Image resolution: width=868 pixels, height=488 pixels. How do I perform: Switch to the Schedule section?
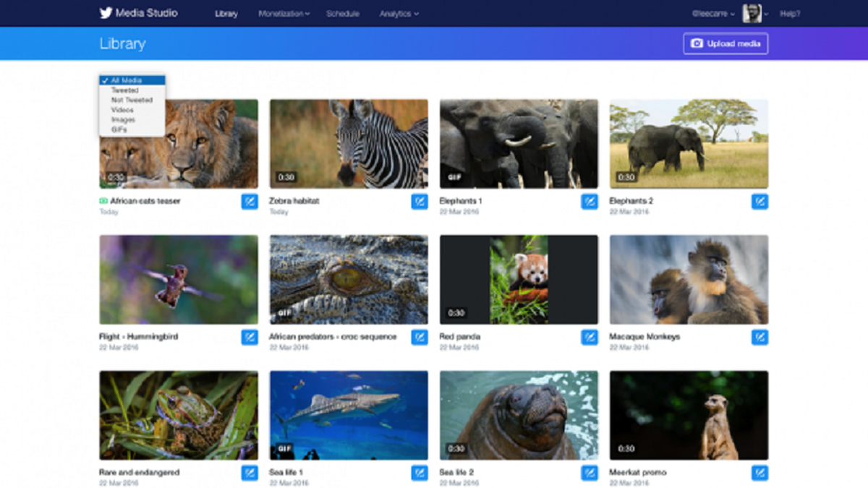point(343,13)
